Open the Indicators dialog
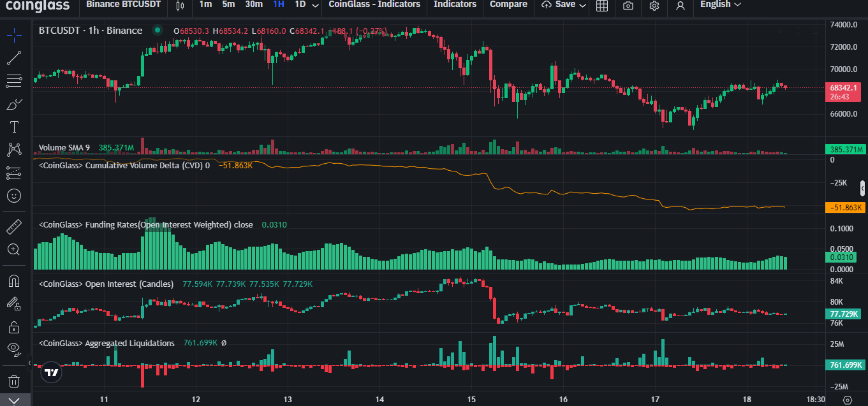The image size is (868, 406). click(455, 4)
